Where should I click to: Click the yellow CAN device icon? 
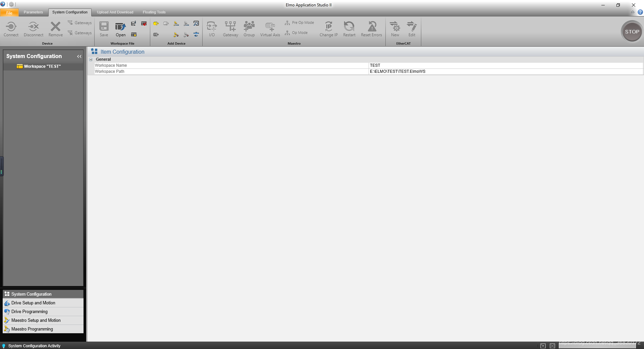click(176, 23)
